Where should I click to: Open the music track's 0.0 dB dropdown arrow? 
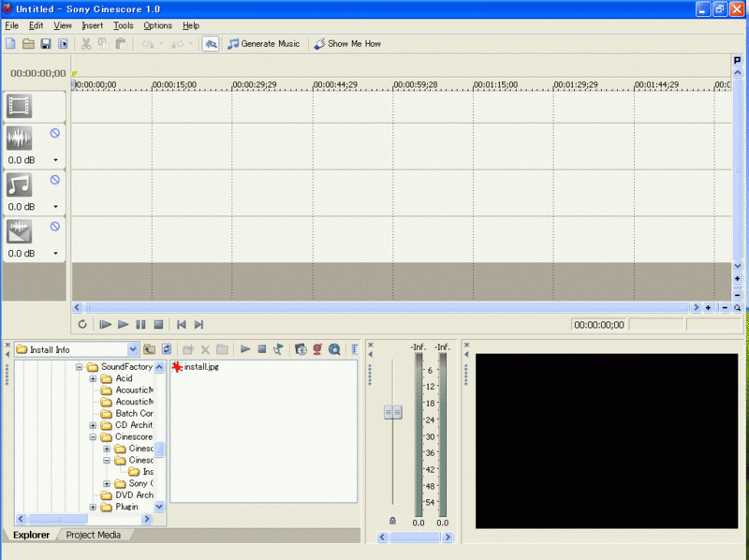coord(56,207)
